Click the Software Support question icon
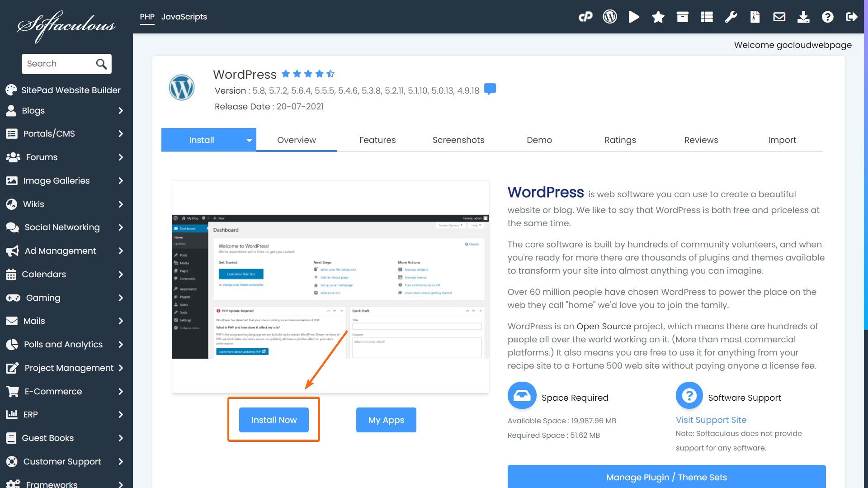Viewport: 868px width, 488px height. tap(689, 396)
